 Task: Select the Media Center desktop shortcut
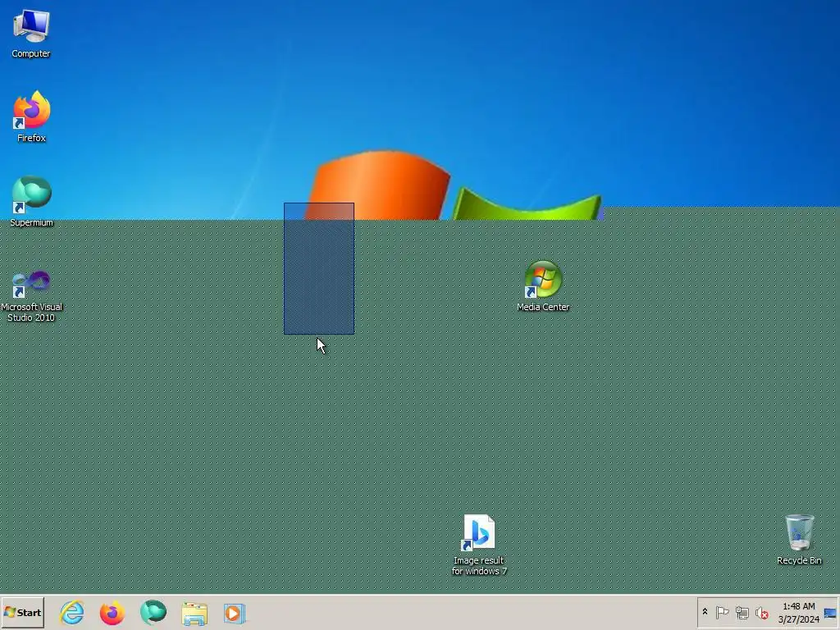coord(543,286)
